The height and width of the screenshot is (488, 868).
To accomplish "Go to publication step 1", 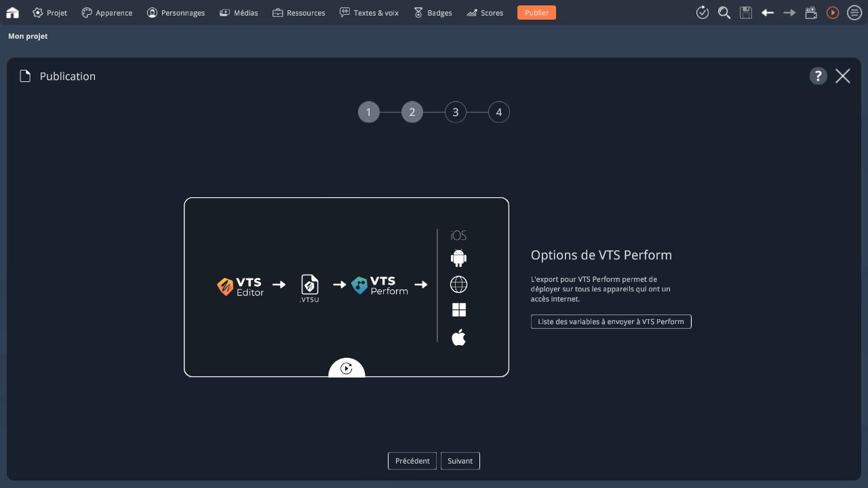I will coord(369,113).
